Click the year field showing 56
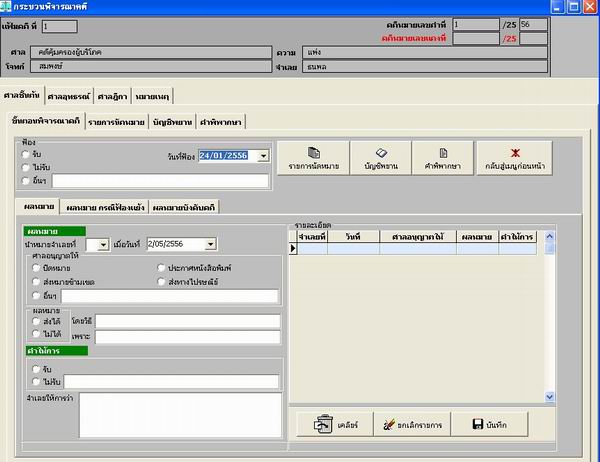The width and height of the screenshot is (600, 462). [533, 25]
